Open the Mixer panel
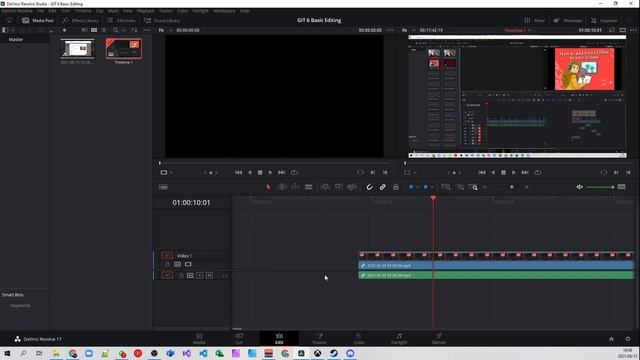This screenshot has height=360, width=640. click(x=535, y=20)
